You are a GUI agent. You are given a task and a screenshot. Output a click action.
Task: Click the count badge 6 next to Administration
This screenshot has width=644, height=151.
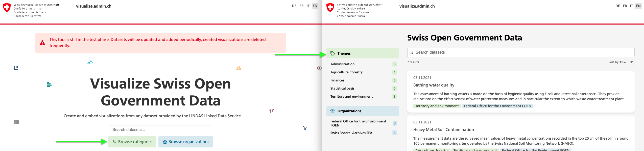[x=395, y=64]
